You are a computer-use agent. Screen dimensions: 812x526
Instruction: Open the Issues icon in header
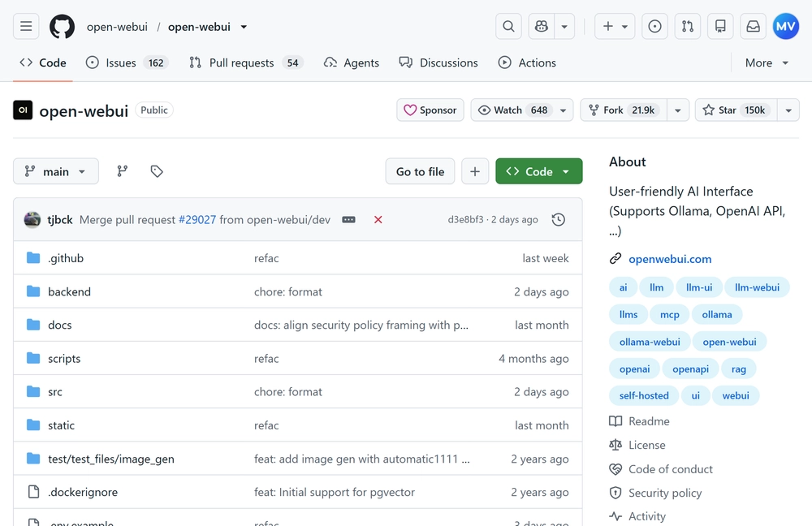click(x=654, y=27)
